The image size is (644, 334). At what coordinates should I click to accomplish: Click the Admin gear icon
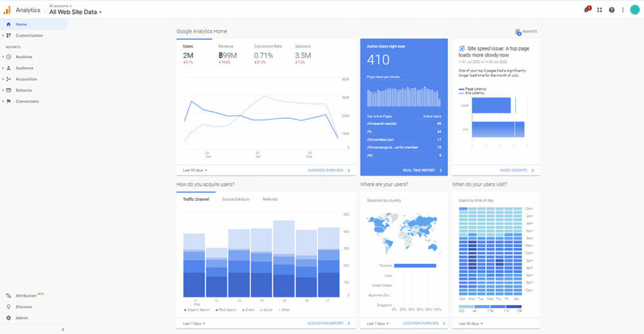[x=8, y=318]
